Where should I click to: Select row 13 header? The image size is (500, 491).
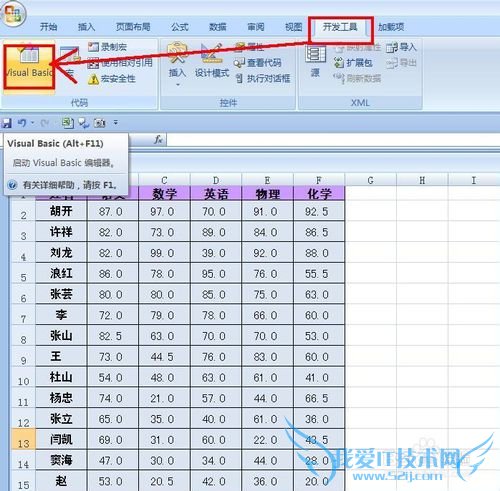click(x=23, y=440)
